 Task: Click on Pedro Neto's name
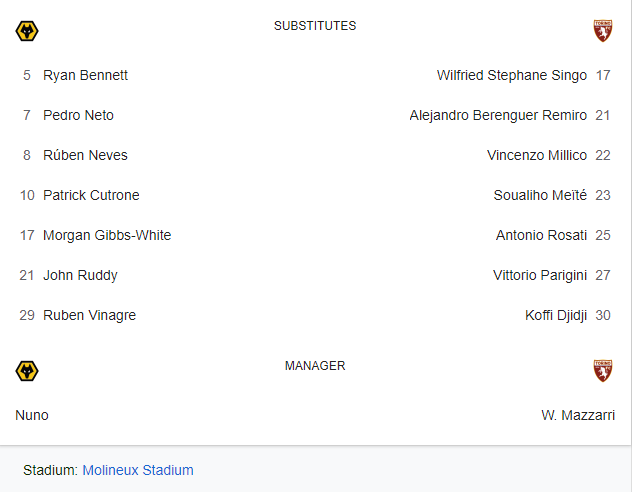pos(78,115)
